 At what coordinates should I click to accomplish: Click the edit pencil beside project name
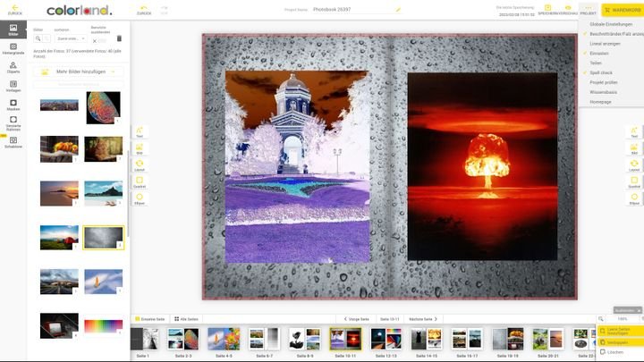coord(398,9)
